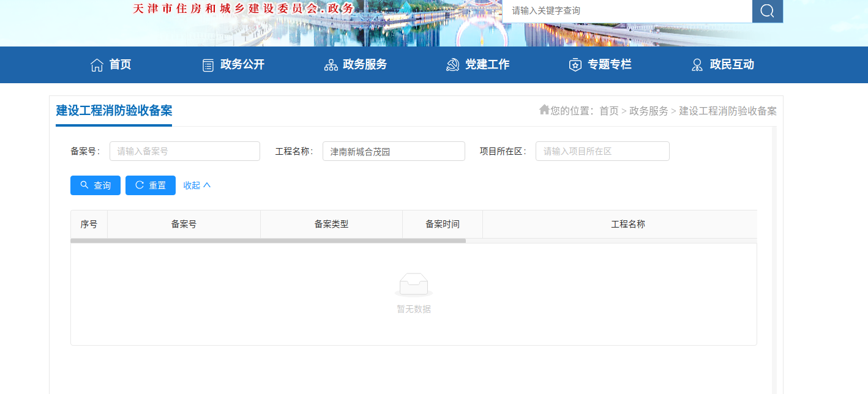Click the gray house icon in breadcrumb

tap(544, 110)
